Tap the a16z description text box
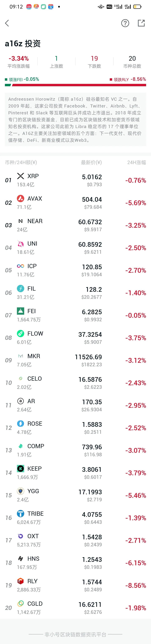This screenshot has height=644, width=151. click(x=75, y=120)
